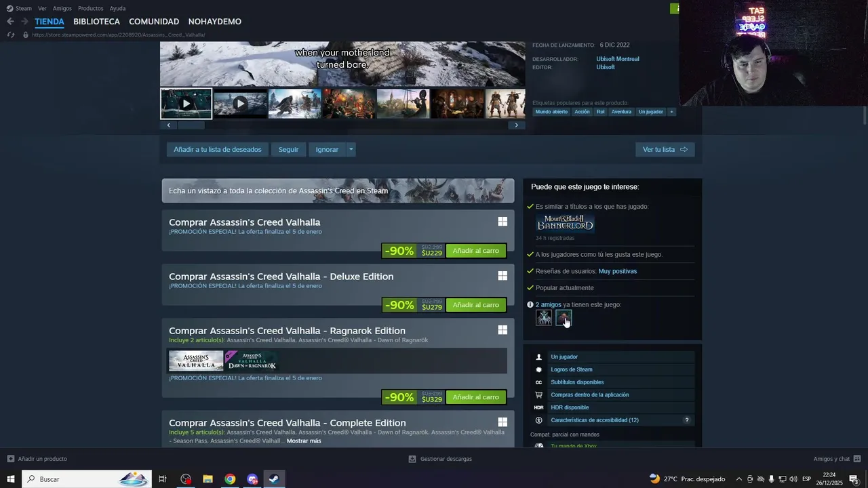Viewport: 868px width, 488px height.
Task: Expand Mostrar más in Complete Edition
Action: click(x=304, y=441)
